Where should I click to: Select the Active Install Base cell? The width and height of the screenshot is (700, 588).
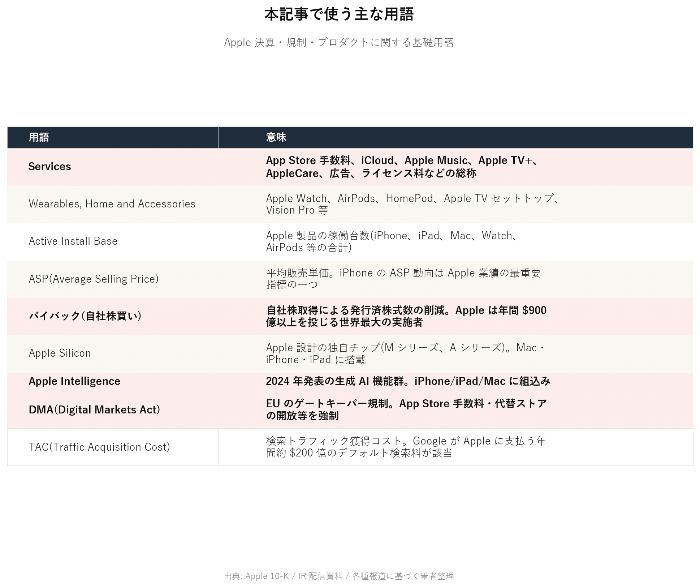coord(113,241)
